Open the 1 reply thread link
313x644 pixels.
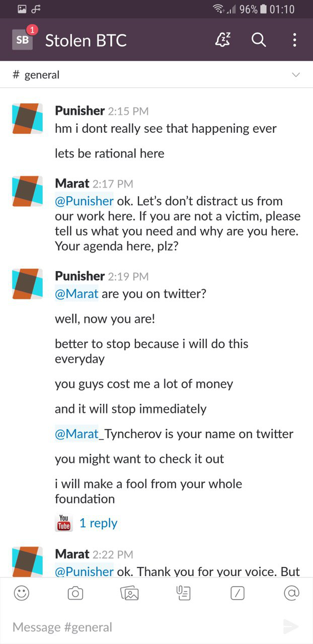(98, 523)
